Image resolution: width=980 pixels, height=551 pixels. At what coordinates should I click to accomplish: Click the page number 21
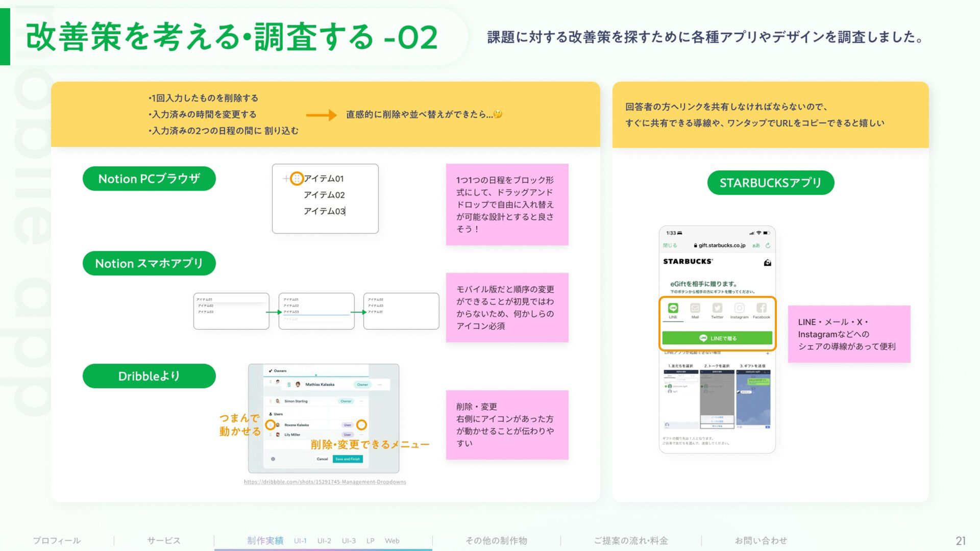pos(961,541)
